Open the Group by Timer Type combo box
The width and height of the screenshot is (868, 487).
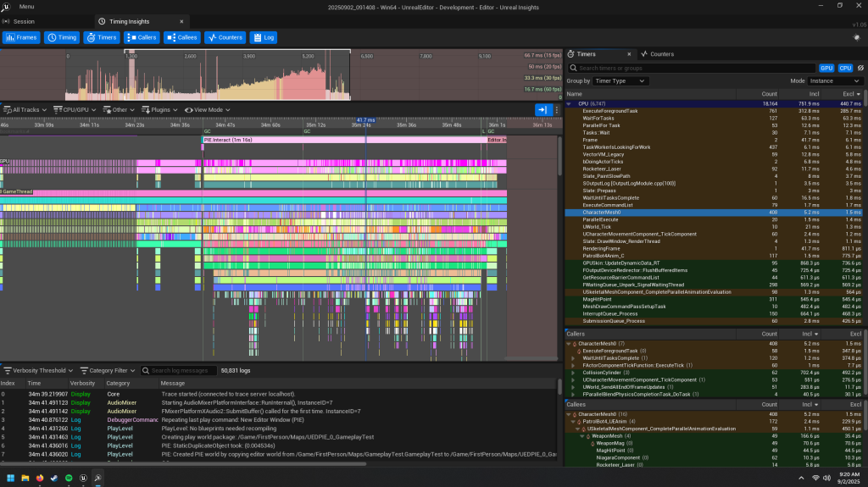point(620,80)
